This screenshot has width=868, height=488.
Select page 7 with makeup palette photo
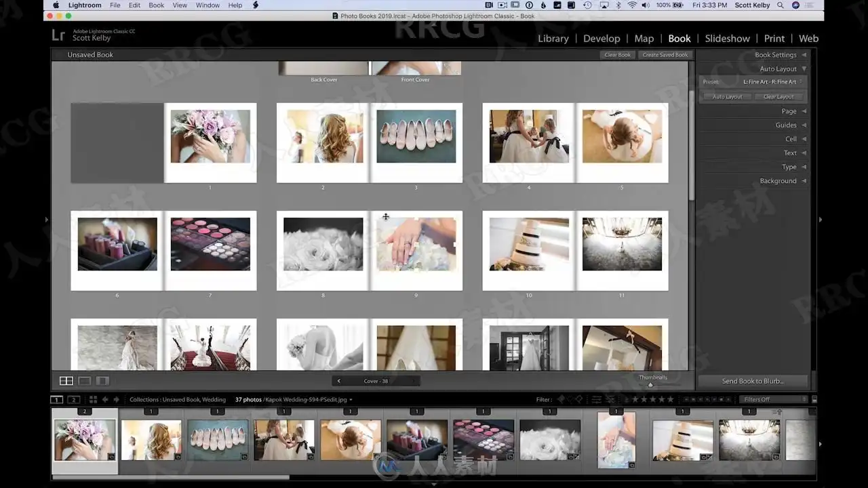[210, 251]
